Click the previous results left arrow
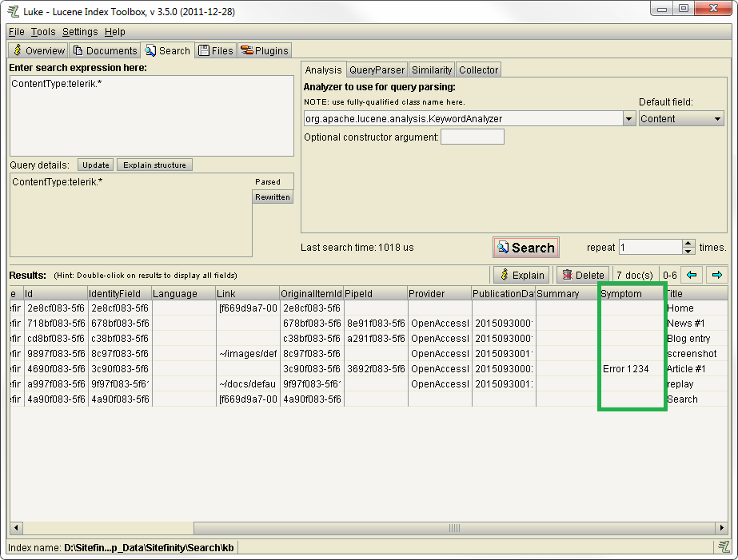 [x=692, y=275]
